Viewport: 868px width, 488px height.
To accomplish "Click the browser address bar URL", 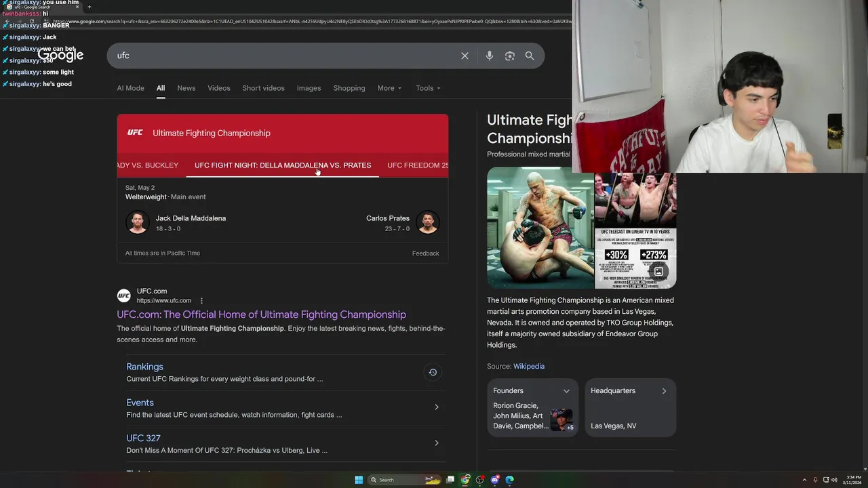I will [312, 22].
